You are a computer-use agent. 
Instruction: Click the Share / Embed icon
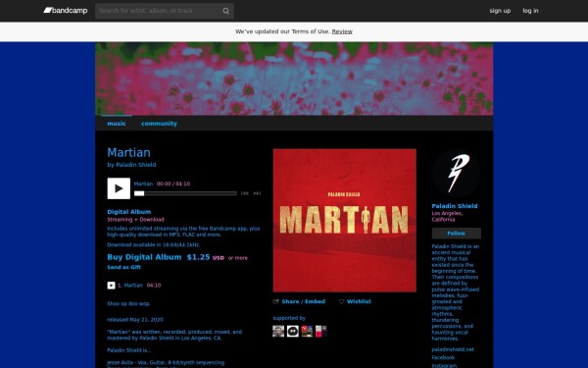[x=275, y=301]
